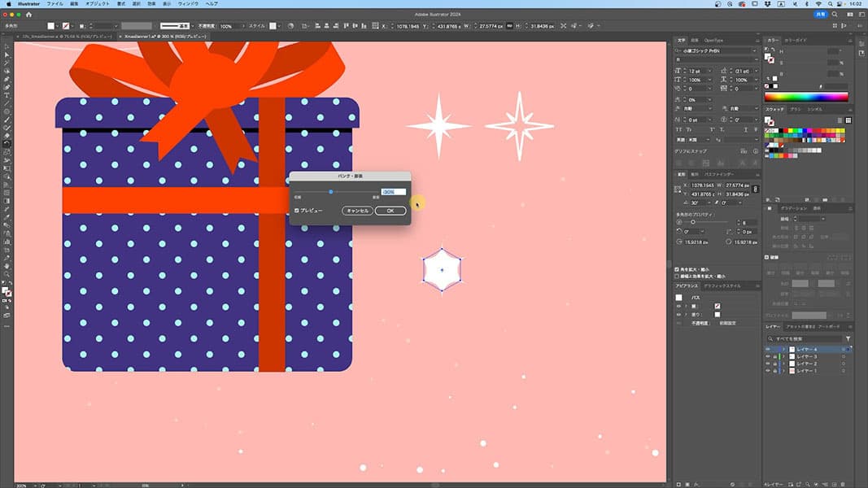Select the Type tool in the toolbar
Screen dimensions: 868x488
7,95
